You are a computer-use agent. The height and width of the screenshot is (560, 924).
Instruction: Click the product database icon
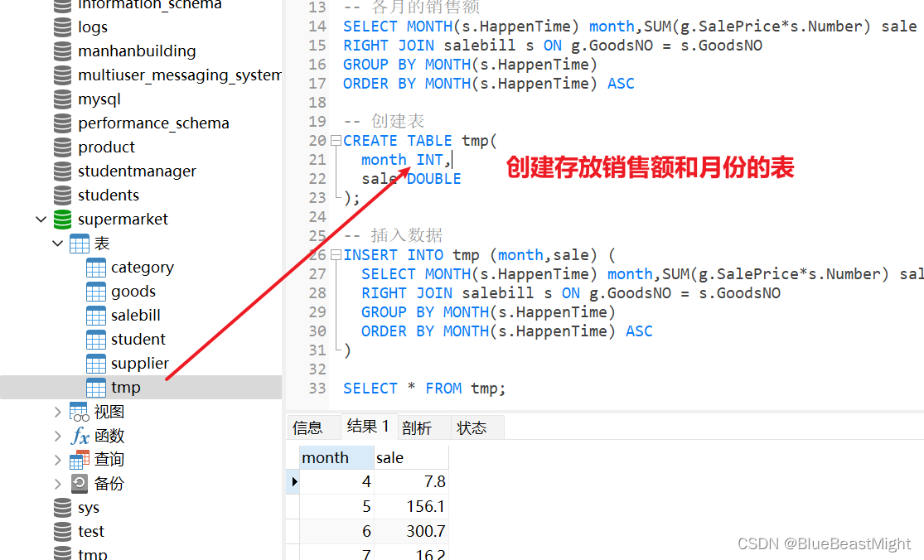(x=62, y=147)
